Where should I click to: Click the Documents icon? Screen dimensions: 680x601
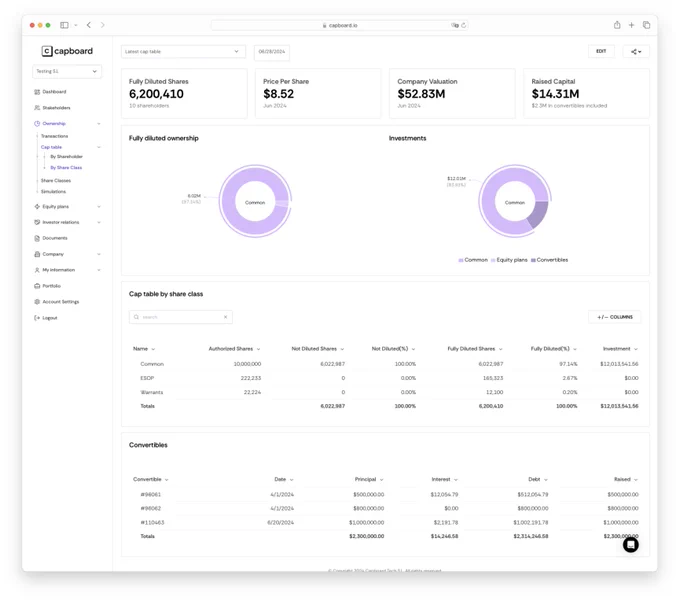point(37,238)
